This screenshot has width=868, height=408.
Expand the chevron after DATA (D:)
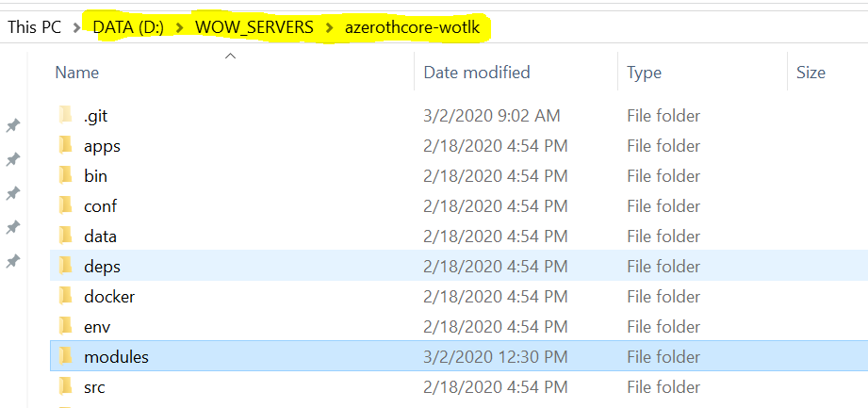tap(179, 27)
